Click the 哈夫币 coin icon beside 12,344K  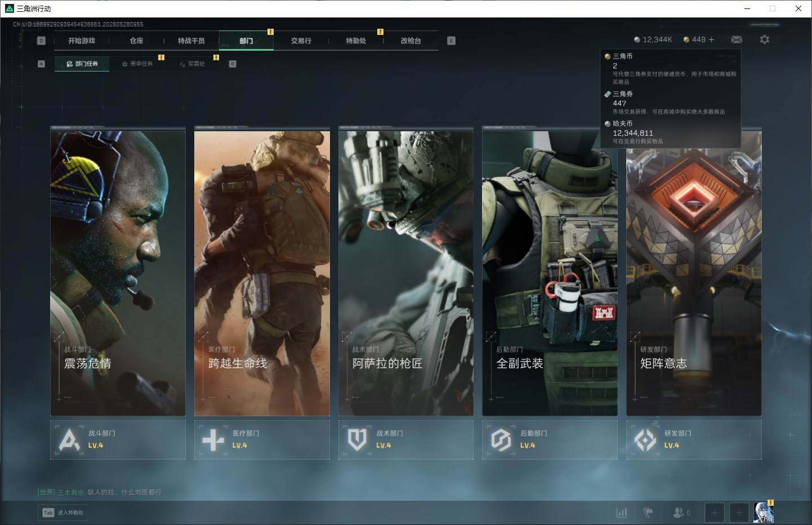637,39
